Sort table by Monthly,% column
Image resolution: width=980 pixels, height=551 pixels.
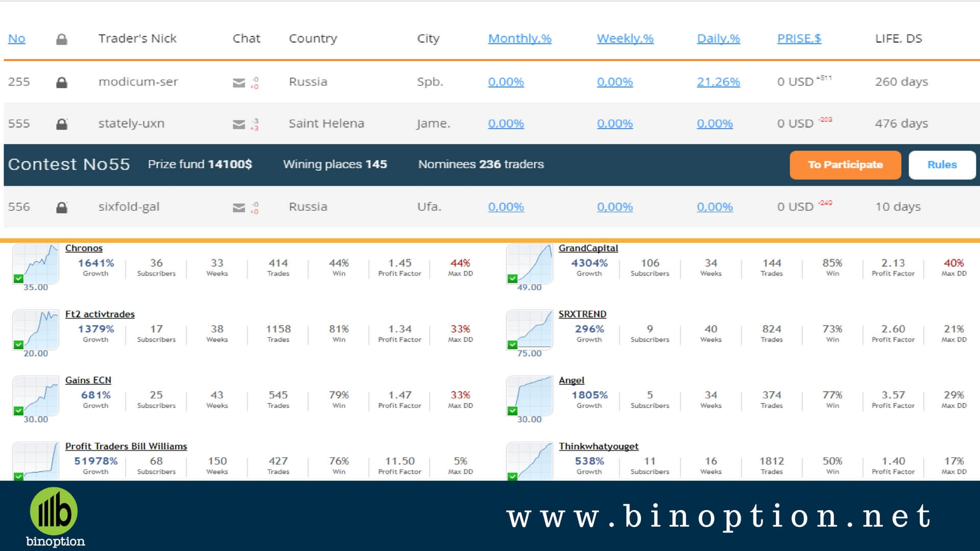[520, 39]
